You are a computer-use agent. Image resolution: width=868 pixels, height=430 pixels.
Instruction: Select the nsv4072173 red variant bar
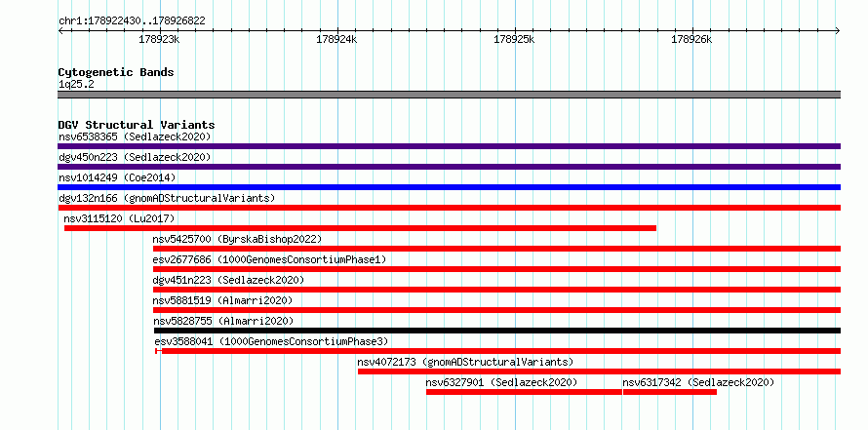(599, 371)
